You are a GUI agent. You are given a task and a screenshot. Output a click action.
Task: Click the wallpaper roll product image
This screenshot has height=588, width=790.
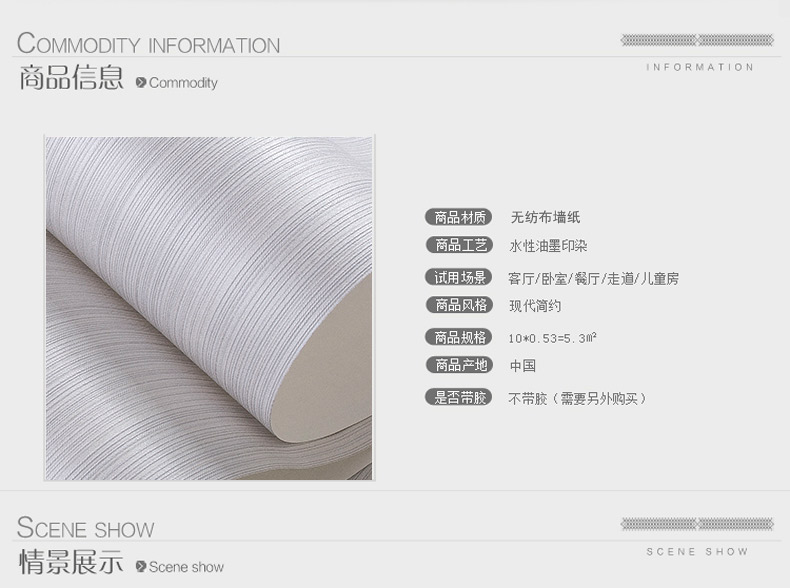click(x=209, y=308)
